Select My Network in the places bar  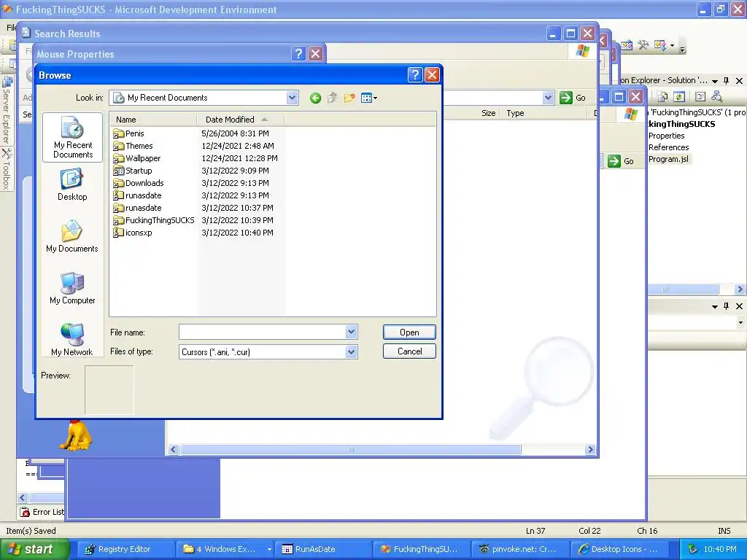click(72, 340)
